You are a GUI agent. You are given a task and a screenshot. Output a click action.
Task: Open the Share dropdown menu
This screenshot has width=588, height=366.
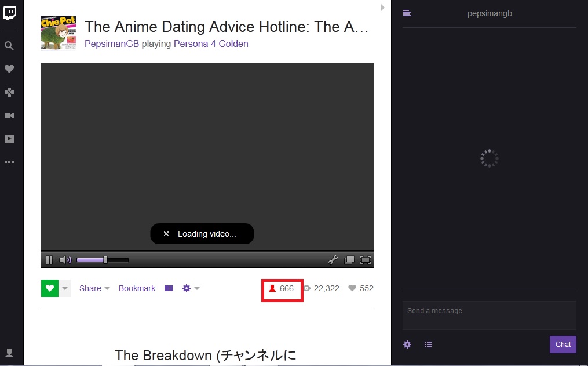(94, 288)
